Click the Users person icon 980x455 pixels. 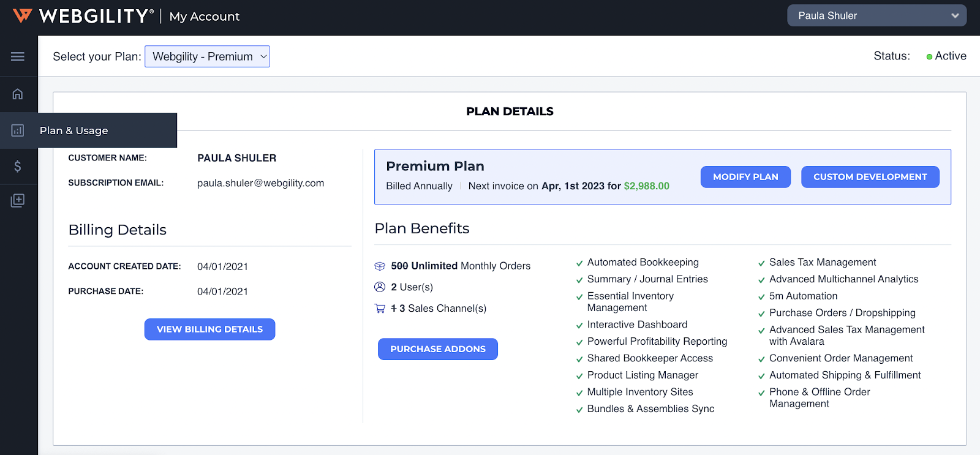pyautogui.click(x=380, y=287)
